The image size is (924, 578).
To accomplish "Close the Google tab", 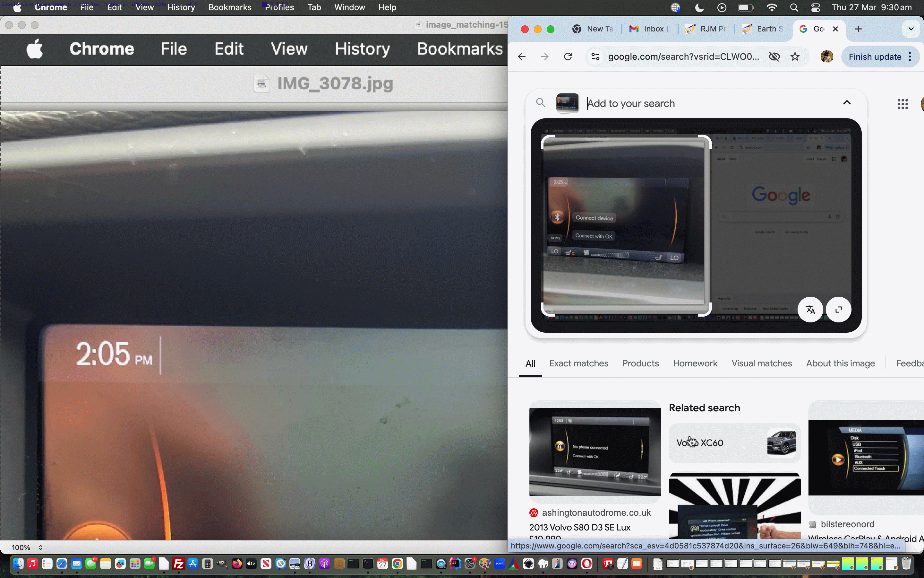I will click(835, 29).
